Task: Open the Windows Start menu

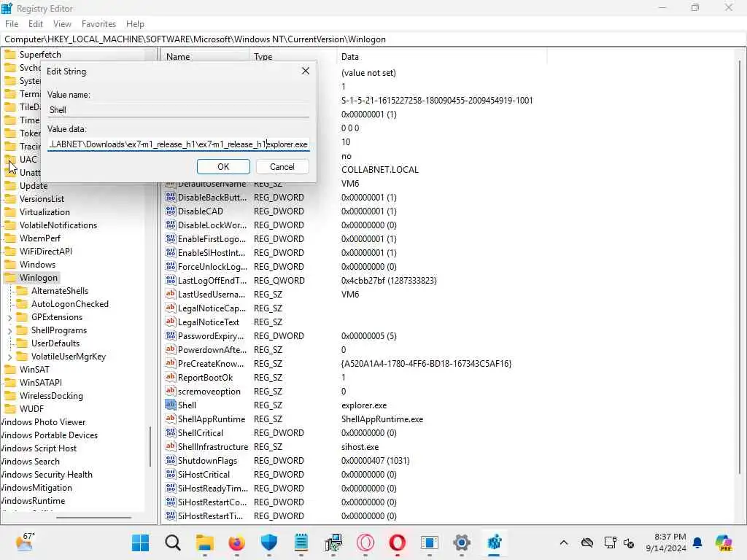Action: click(x=141, y=542)
